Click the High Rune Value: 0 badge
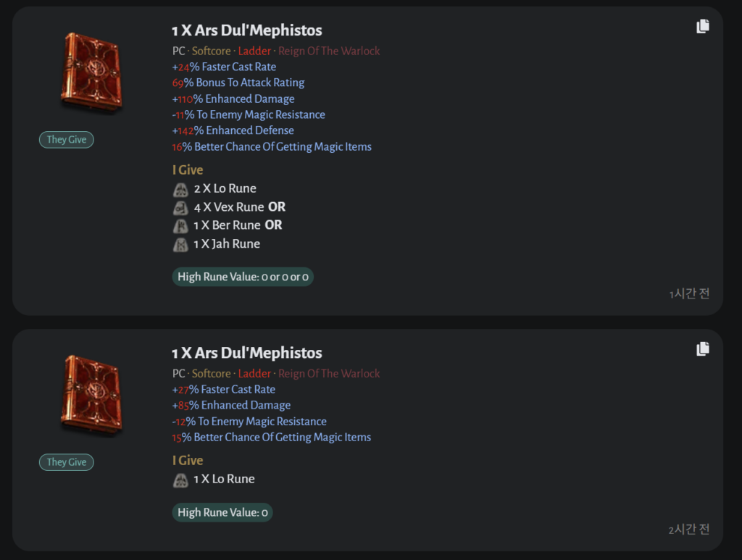 (x=222, y=513)
